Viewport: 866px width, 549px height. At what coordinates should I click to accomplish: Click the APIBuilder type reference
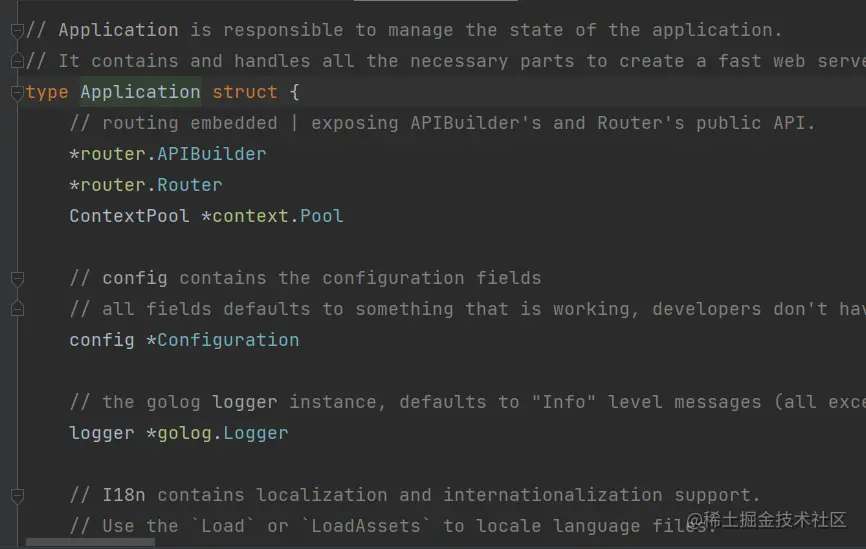coord(212,154)
